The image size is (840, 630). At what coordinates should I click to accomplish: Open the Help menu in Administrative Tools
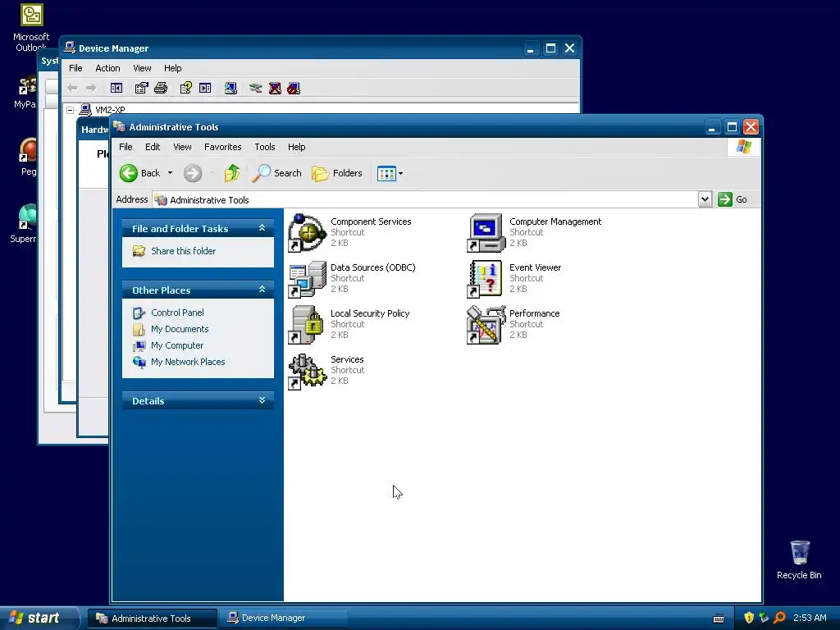click(x=296, y=147)
